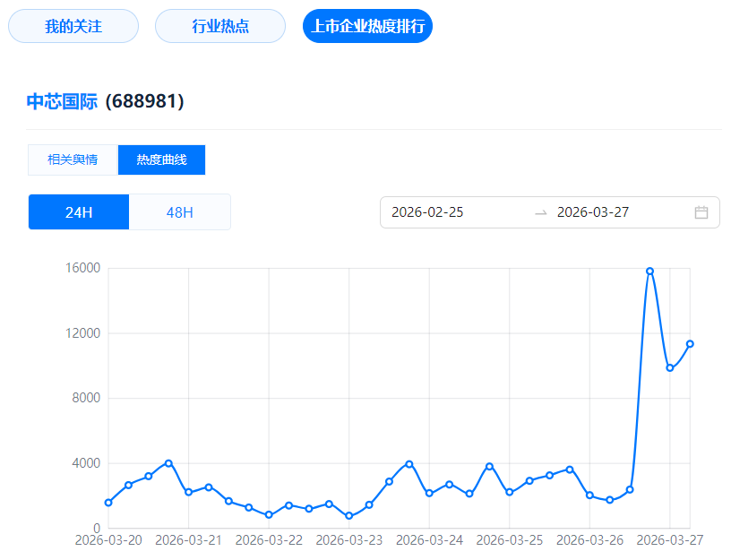Select 上市企业热度排行 tab
Screen dimensions: 731x560
[368, 26]
